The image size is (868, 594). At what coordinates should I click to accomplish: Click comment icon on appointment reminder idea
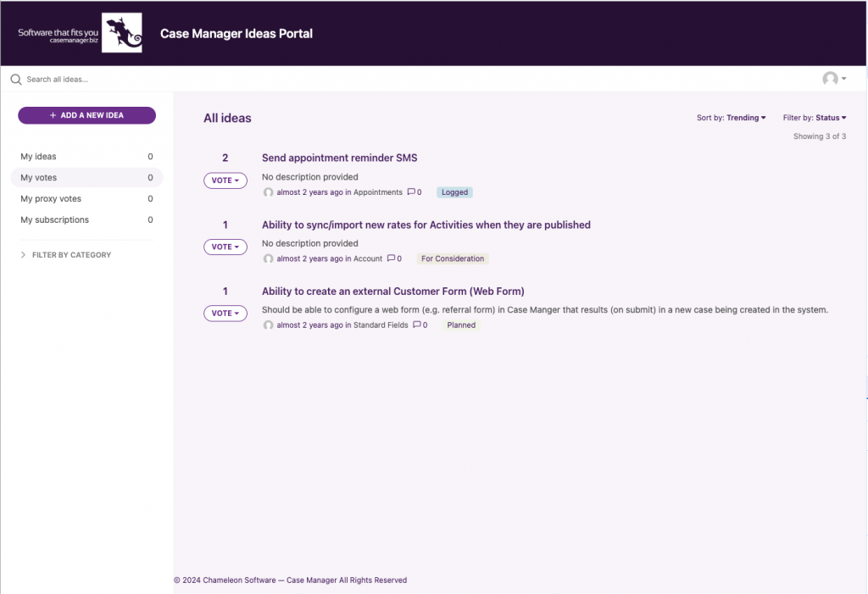click(x=411, y=192)
